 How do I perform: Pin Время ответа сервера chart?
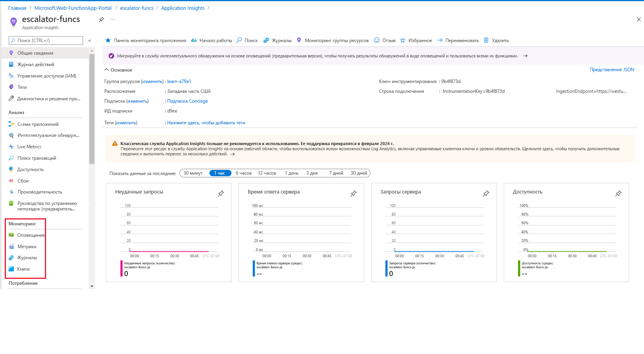[x=353, y=194]
